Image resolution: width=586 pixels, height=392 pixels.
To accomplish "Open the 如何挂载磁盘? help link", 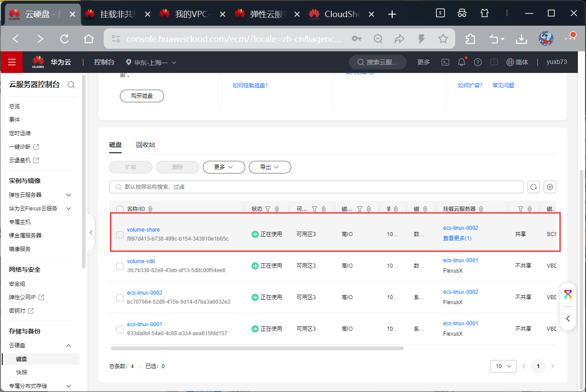I will pyautogui.click(x=250, y=86).
